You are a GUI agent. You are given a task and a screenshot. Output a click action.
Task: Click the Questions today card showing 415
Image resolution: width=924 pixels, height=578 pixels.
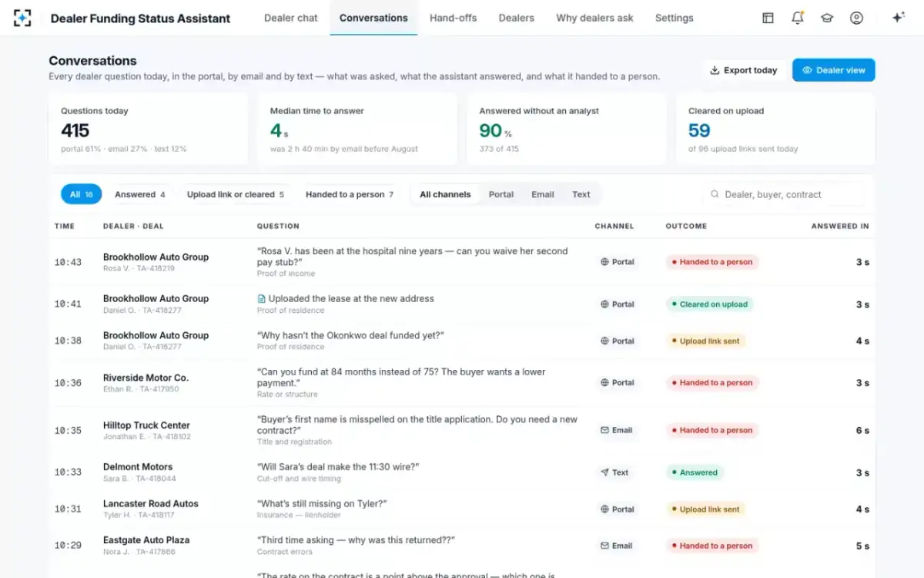[x=148, y=129]
